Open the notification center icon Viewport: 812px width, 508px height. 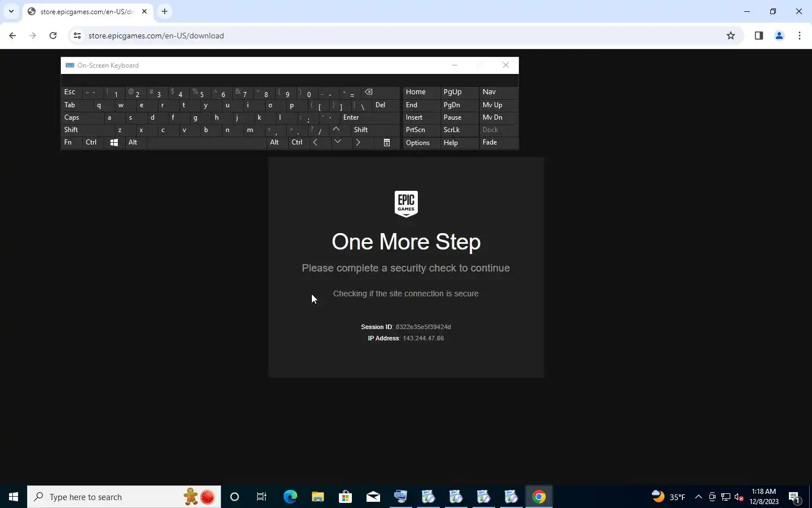795,497
